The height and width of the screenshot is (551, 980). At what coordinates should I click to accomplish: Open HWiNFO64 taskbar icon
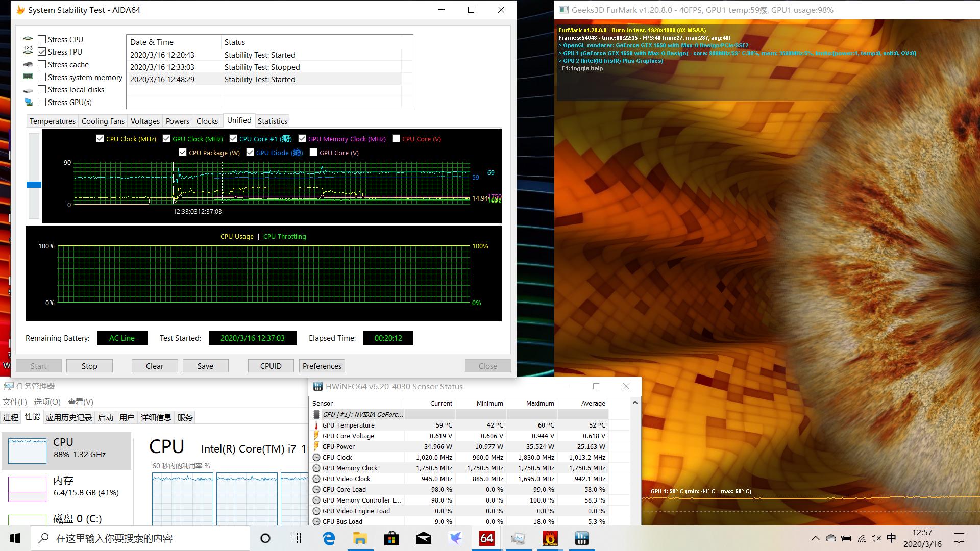coord(581,538)
